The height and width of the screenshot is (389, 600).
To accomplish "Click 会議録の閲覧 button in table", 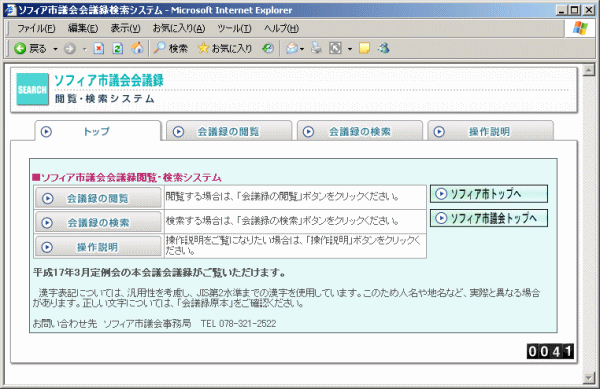I will [98, 198].
